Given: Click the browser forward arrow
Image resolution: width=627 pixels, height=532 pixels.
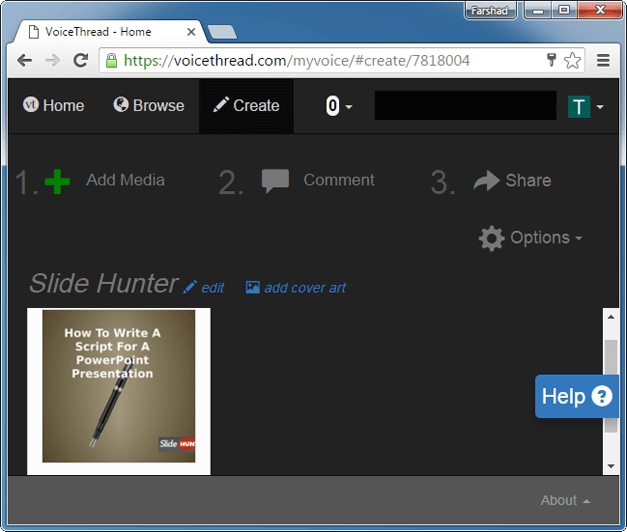Looking at the screenshot, I should click(52, 61).
